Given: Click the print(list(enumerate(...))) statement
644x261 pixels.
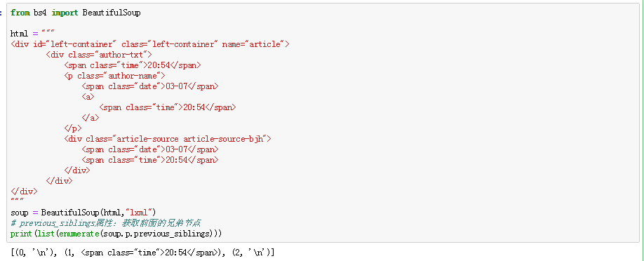Looking at the screenshot, I should 116,234.
